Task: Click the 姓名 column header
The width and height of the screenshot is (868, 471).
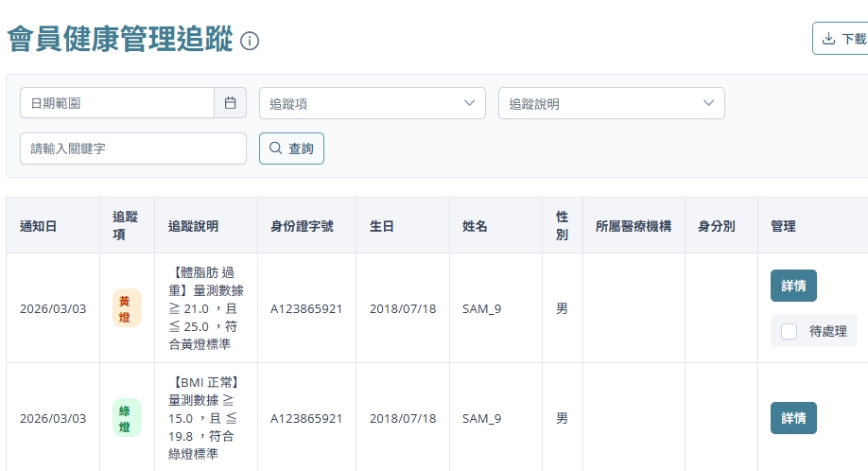Action: [x=475, y=226]
